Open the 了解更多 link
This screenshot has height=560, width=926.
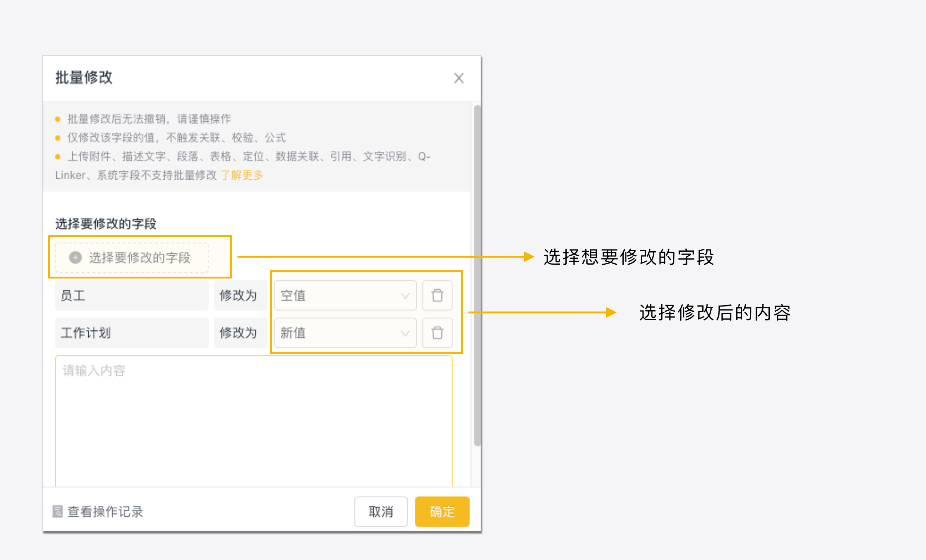click(242, 175)
